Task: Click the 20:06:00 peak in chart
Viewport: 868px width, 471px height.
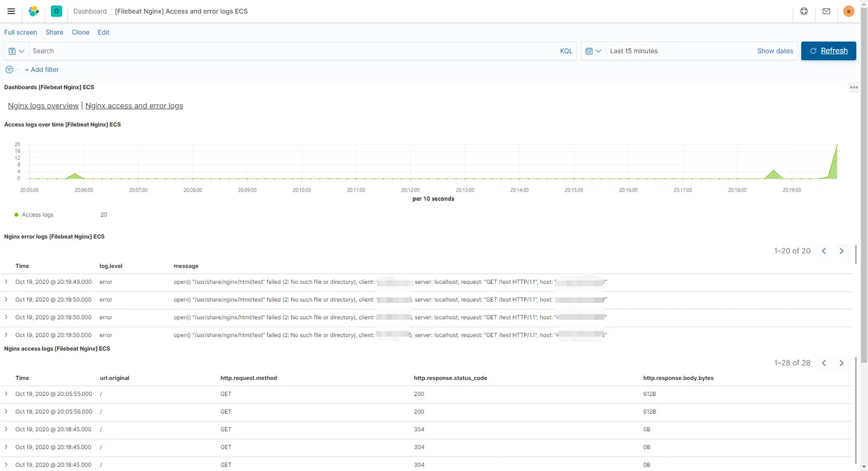Action: tap(75, 175)
